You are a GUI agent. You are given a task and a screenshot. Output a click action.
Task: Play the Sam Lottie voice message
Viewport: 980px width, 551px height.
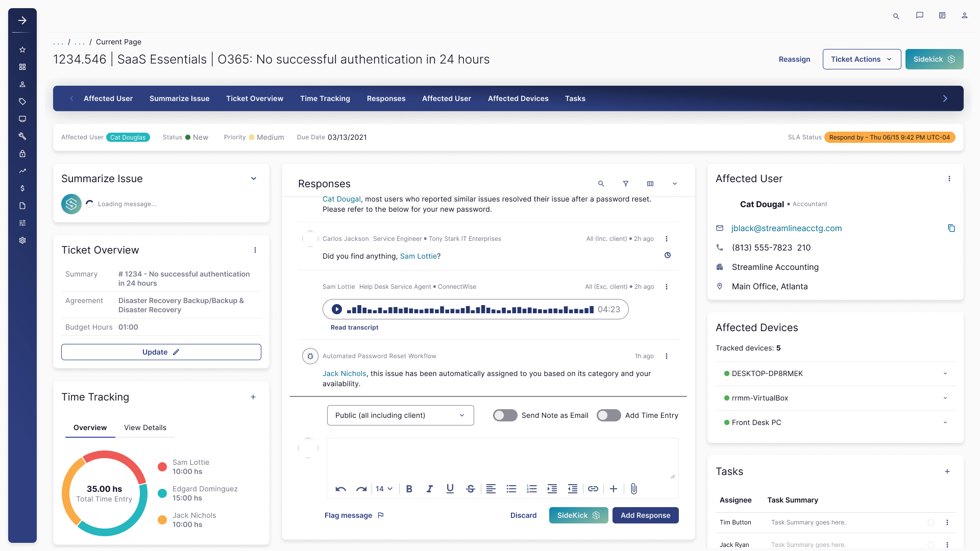[337, 309]
